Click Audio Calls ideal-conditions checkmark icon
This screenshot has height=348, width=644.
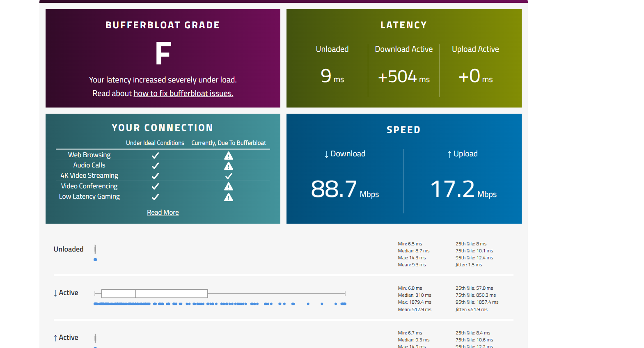click(x=155, y=166)
